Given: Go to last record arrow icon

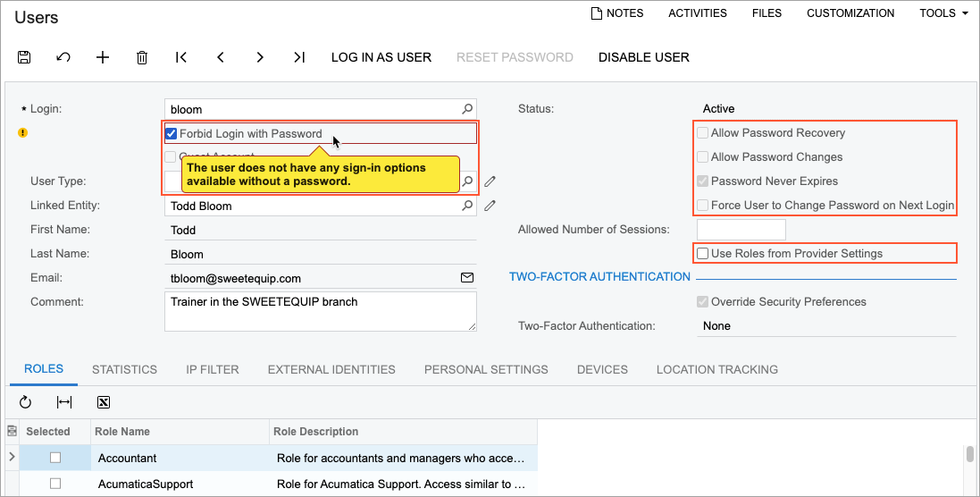Looking at the screenshot, I should [299, 57].
